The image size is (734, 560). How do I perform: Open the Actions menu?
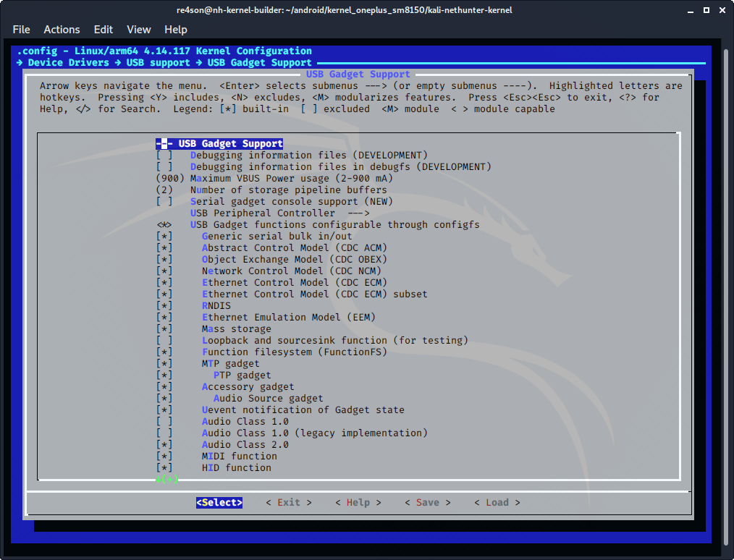click(62, 30)
